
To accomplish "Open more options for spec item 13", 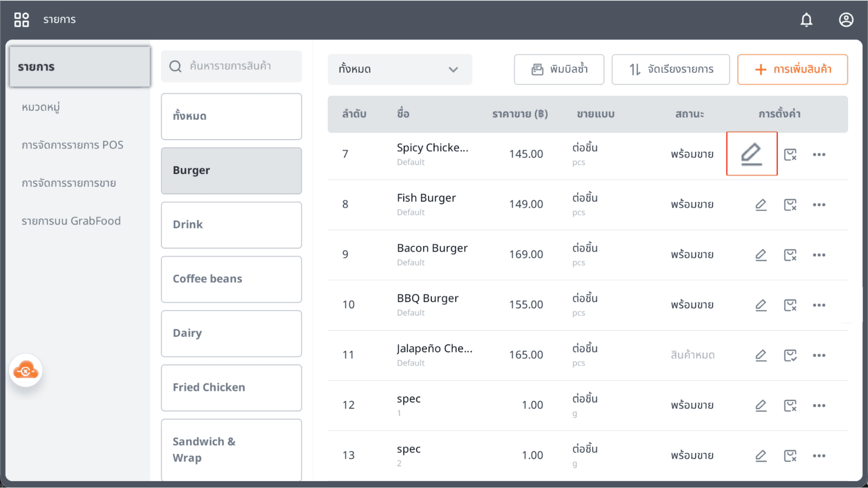I will pos(819,455).
